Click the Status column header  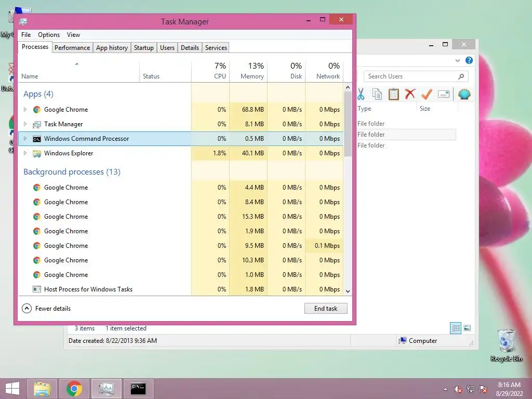pyautogui.click(x=165, y=71)
